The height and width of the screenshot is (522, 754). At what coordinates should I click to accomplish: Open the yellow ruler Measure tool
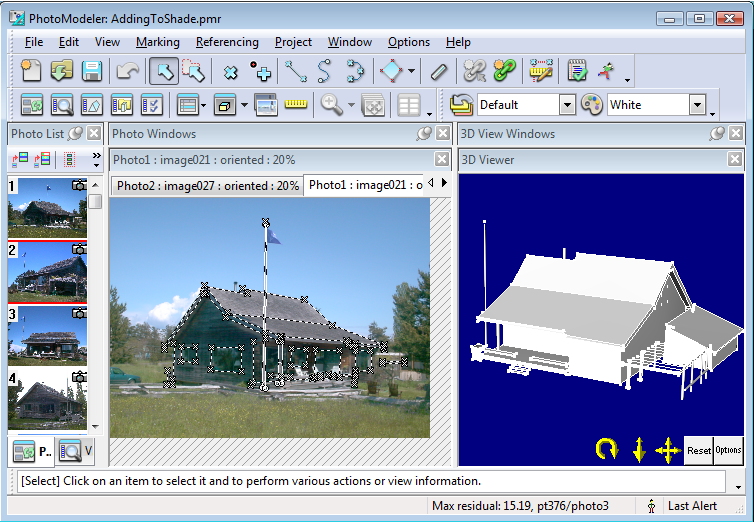[x=295, y=104]
